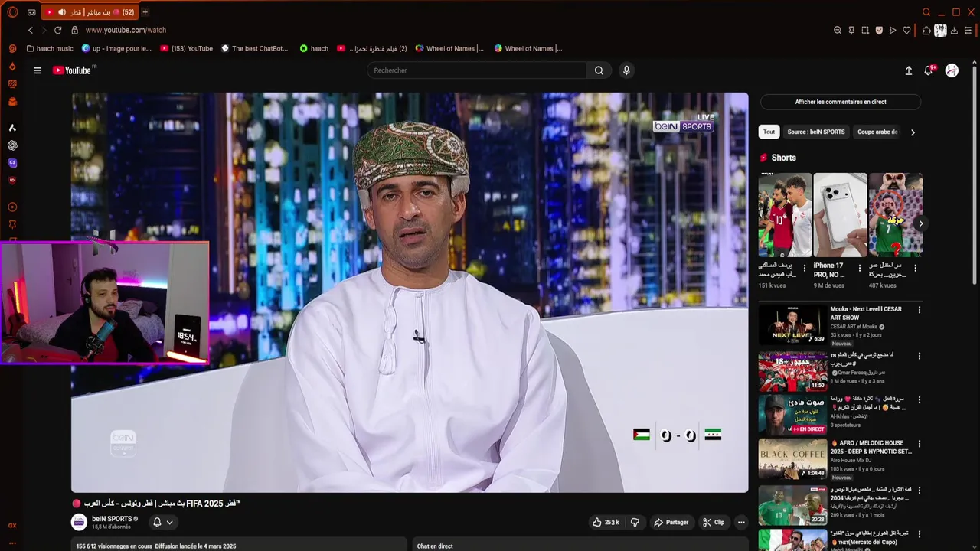Open Mouka - Next Level video thumbnail
980x551 pixels.
click(x=792, y=325)
